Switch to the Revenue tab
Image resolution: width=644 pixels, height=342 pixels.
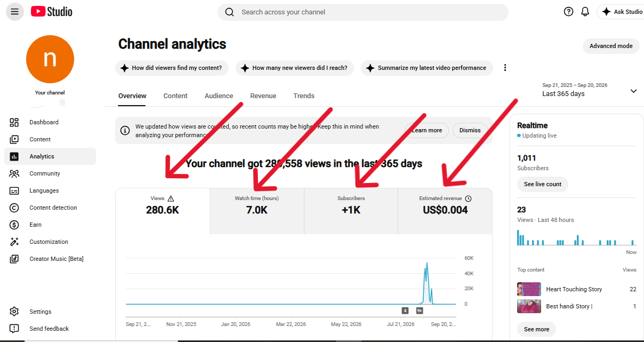(x=263, y=96)
